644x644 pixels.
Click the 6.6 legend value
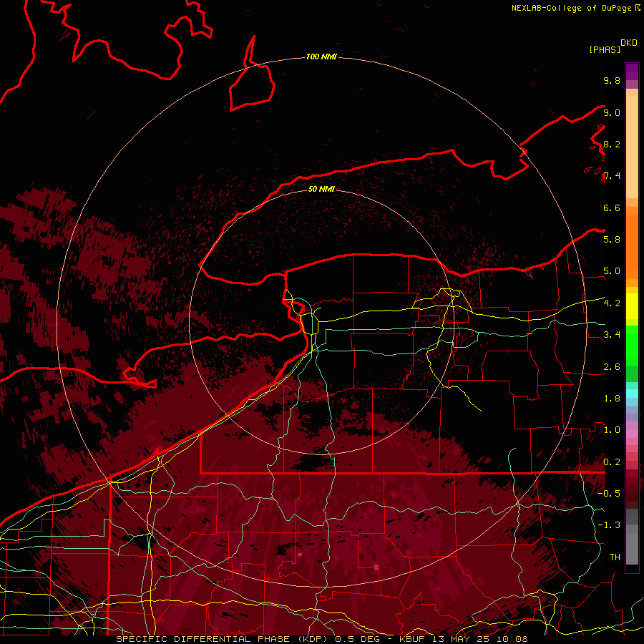click(612, 208)
